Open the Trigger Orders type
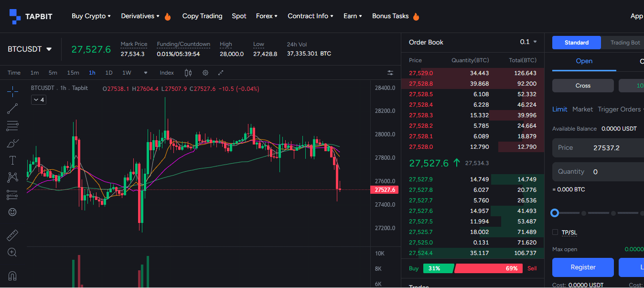 tap(619, 109)
